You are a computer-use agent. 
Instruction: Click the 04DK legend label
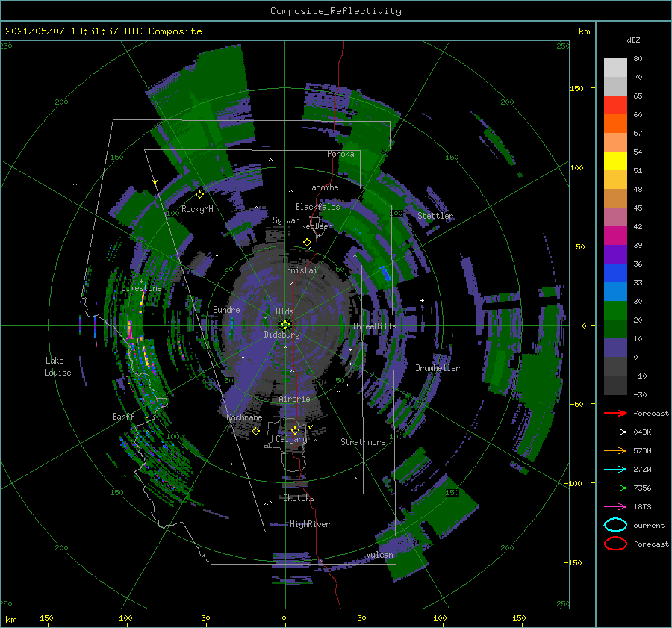click(642, 432)
